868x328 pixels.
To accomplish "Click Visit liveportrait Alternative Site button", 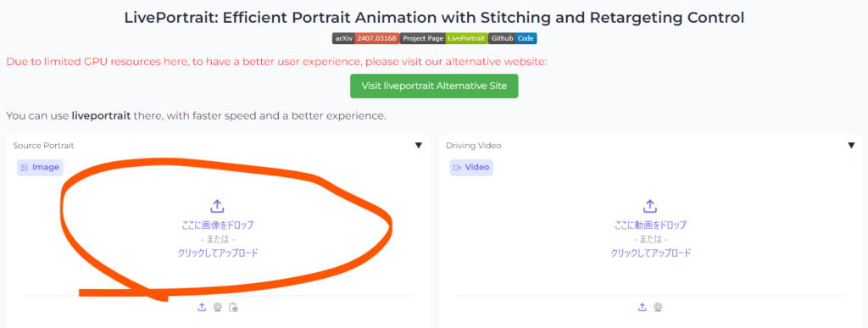I will [x=434, y=86].
